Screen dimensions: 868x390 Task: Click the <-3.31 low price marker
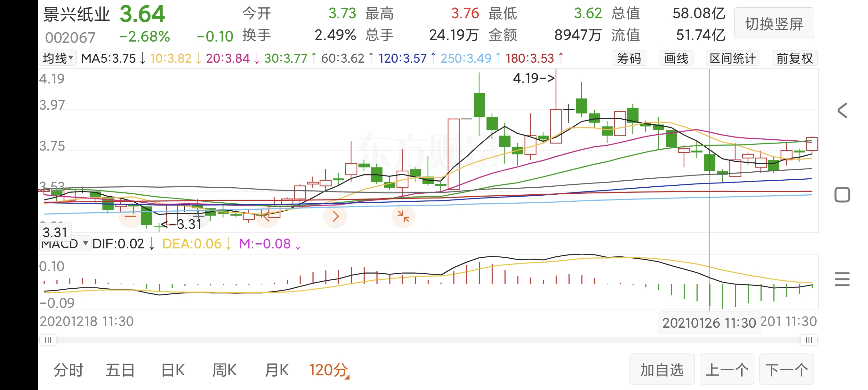(x=181, y=224)
